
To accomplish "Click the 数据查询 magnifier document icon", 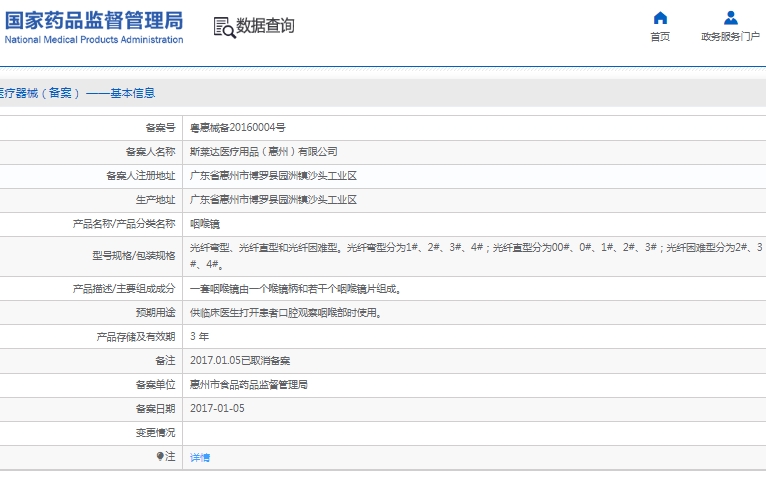I will (224, 27).
